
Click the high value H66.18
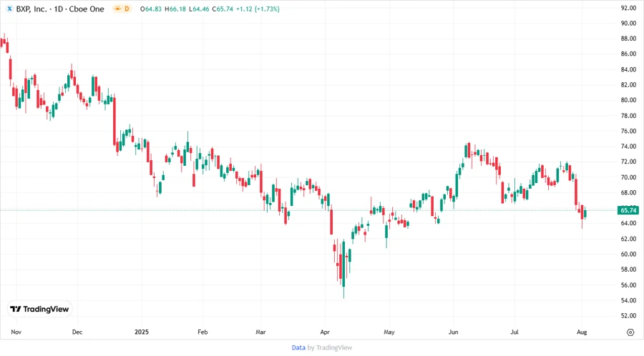(x=175, y=9)
